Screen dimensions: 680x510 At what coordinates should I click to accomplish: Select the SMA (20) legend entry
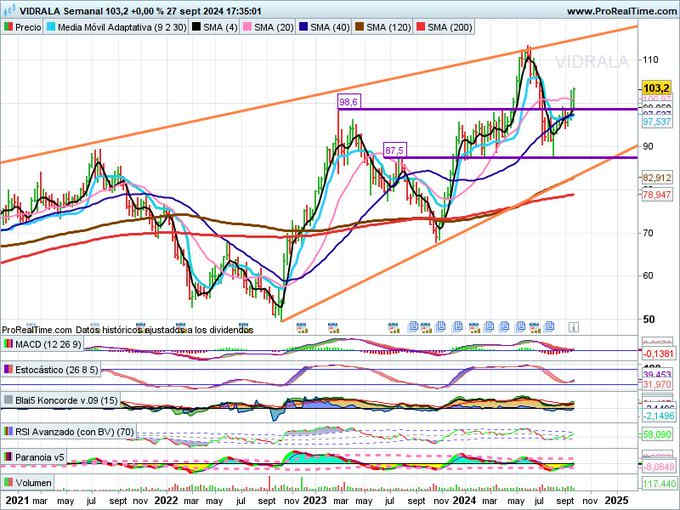tap(268, 27)
